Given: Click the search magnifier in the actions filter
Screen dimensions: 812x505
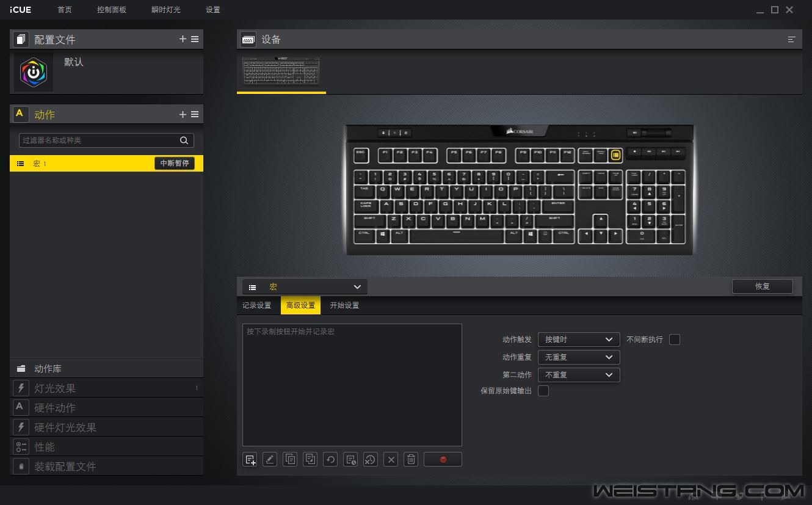Looking at the screenshot, I should pyautogui.click(x=184, y=140).
